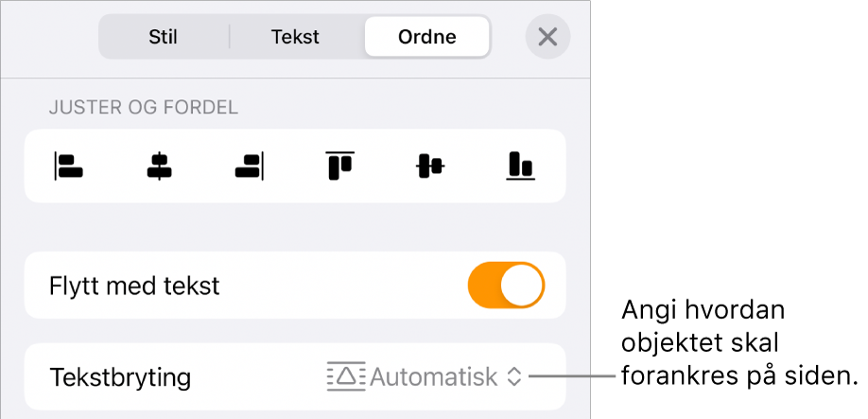Open the Automatisk text wrap popup
Viewport: 868px width, 419px height.
(424, 377)
